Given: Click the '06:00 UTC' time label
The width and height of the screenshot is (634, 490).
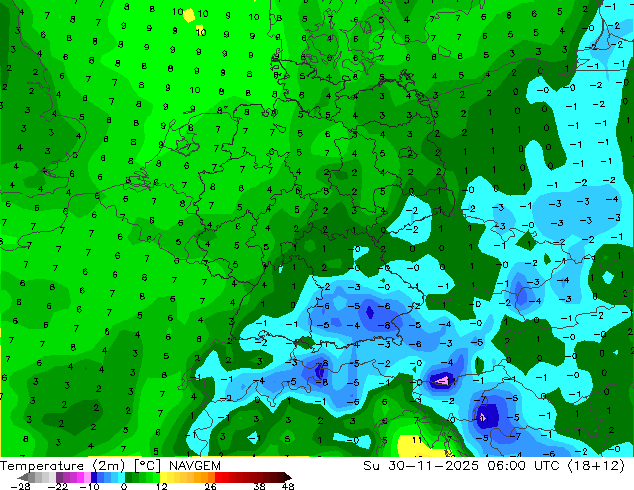Looking at the screenshot, I should (x=524, y=466).
